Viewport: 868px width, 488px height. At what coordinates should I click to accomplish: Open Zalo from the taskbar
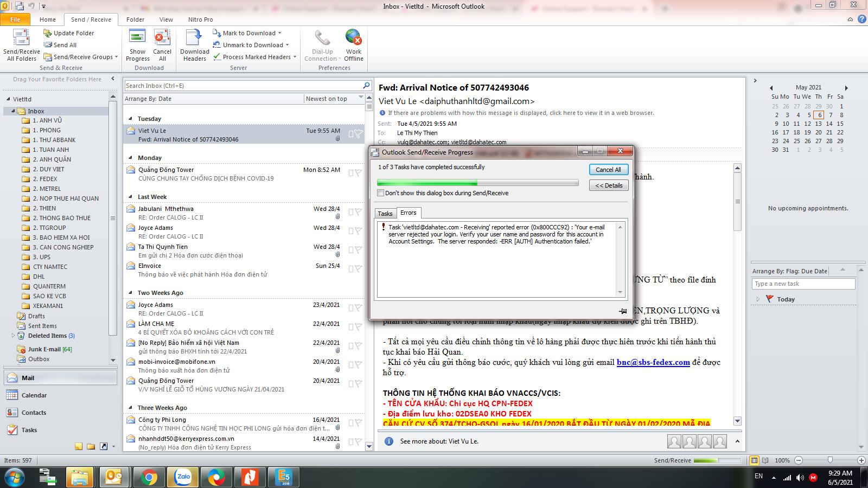(x=183, y=477)
